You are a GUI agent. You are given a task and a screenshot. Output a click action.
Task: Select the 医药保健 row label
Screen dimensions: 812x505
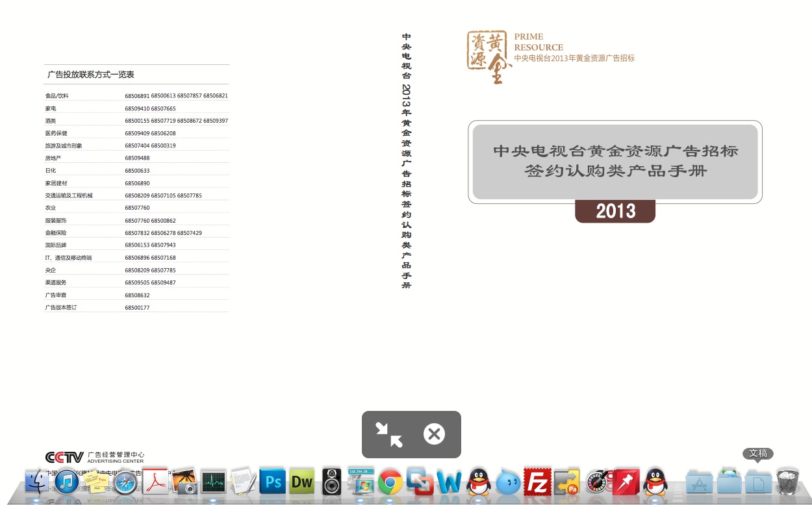point(57,133)
